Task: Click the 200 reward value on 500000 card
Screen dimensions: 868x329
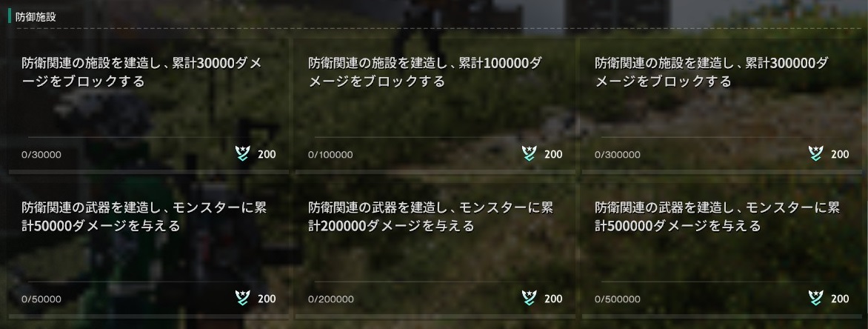Action: click(x=840, y=299)
